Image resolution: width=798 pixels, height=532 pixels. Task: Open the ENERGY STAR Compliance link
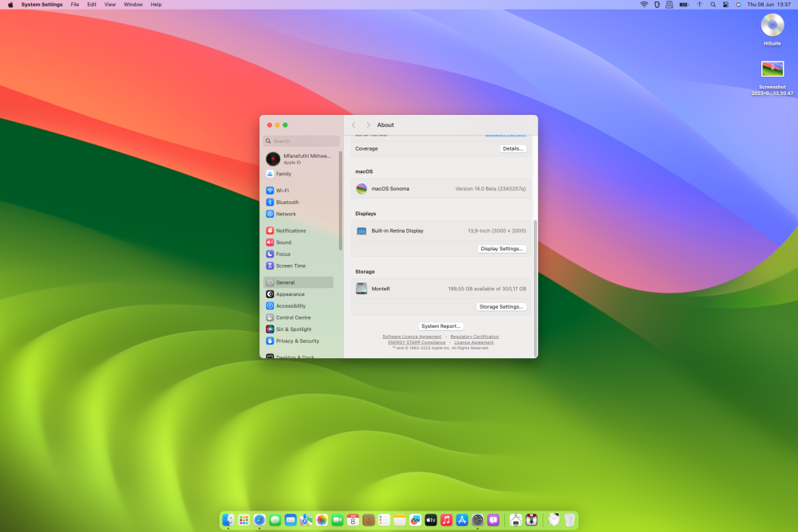pyautogui.click(x=417, y=342)
